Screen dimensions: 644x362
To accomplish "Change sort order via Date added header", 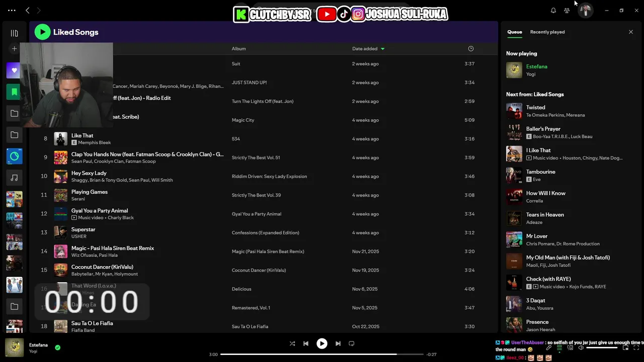I will (x=368, y=49).
